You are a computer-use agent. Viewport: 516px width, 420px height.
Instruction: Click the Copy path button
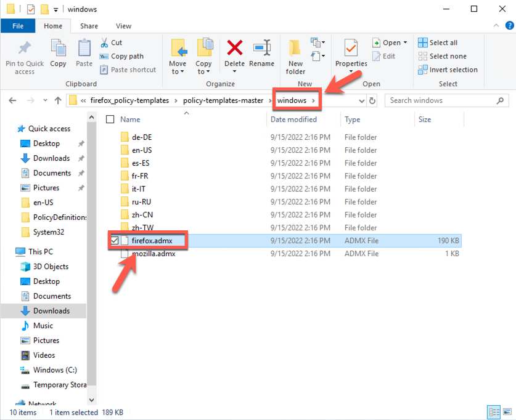tap(122, 56)
